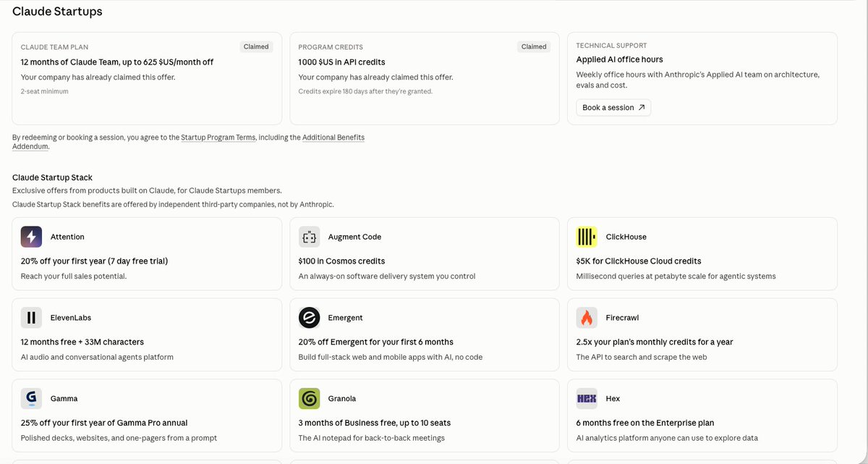Select the Gamma offer name
The height and width of the screenshot is (464, 868).
click(x=64, y=399)
